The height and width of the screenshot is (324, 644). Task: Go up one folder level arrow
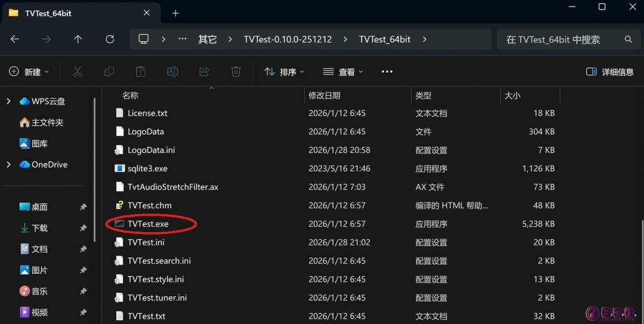(x=78, y=39)
